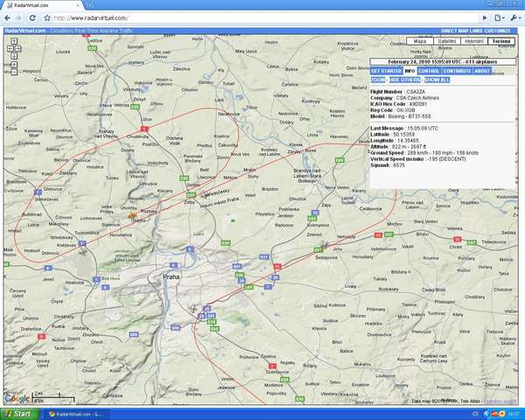
Task: Pan the map right with the arrow
Action: tap(17, 49)
